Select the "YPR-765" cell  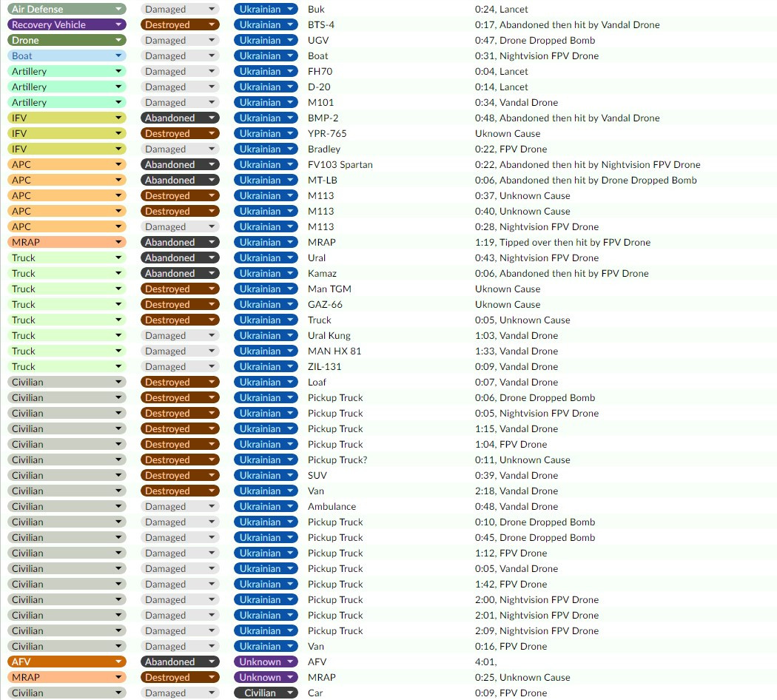[327, 133]
